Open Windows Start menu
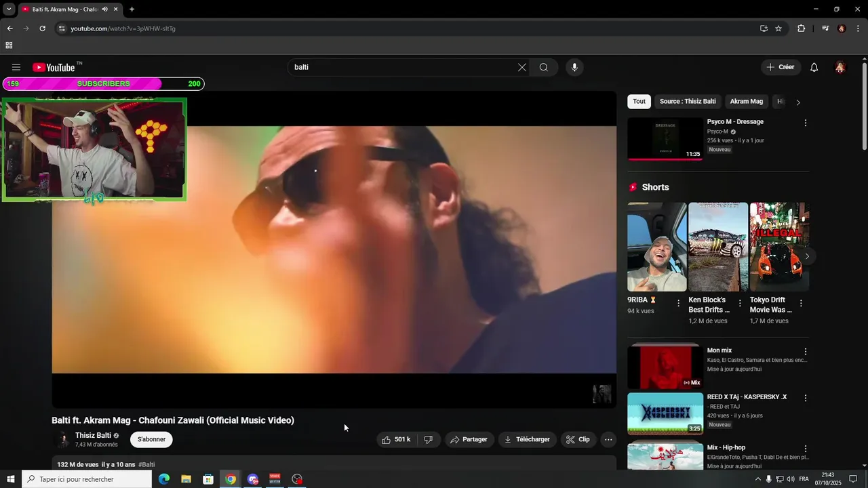Screen dimensions: 868x488 (x=10, y=479)
